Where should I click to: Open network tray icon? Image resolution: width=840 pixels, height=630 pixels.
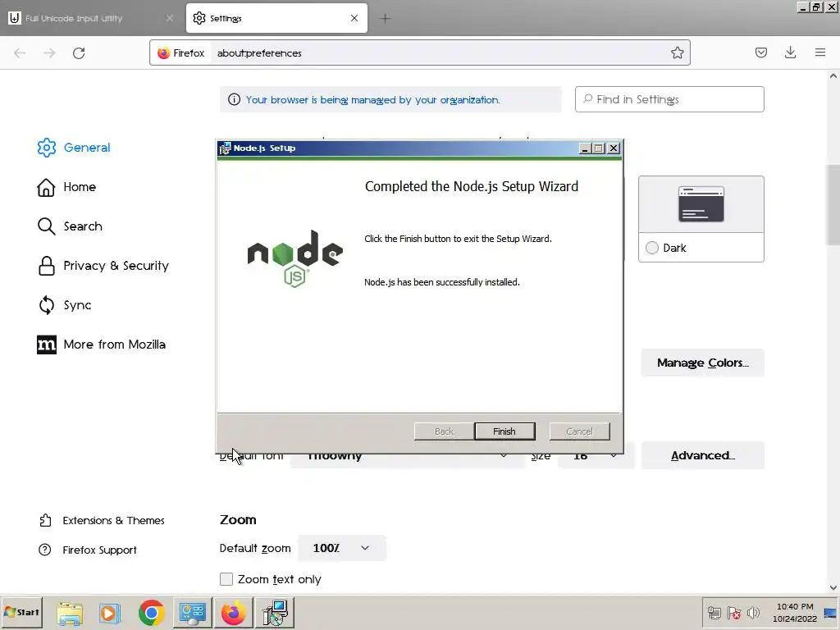[714, 612]
